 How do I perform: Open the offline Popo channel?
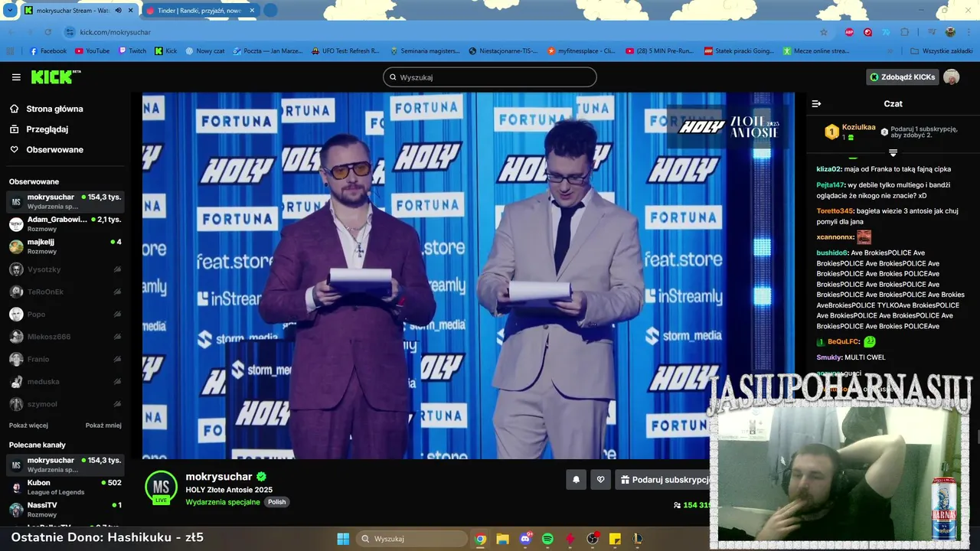65,314
